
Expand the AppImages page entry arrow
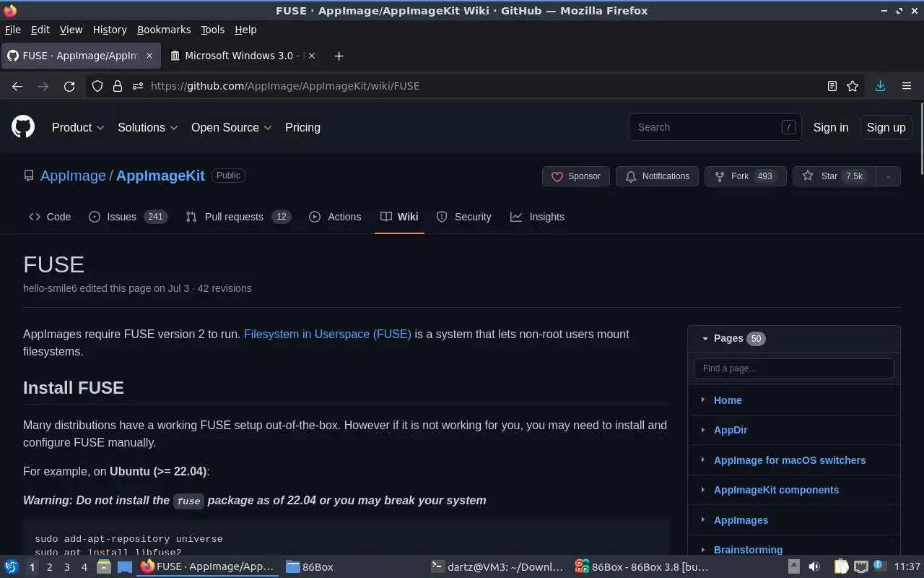click(702, 519)
